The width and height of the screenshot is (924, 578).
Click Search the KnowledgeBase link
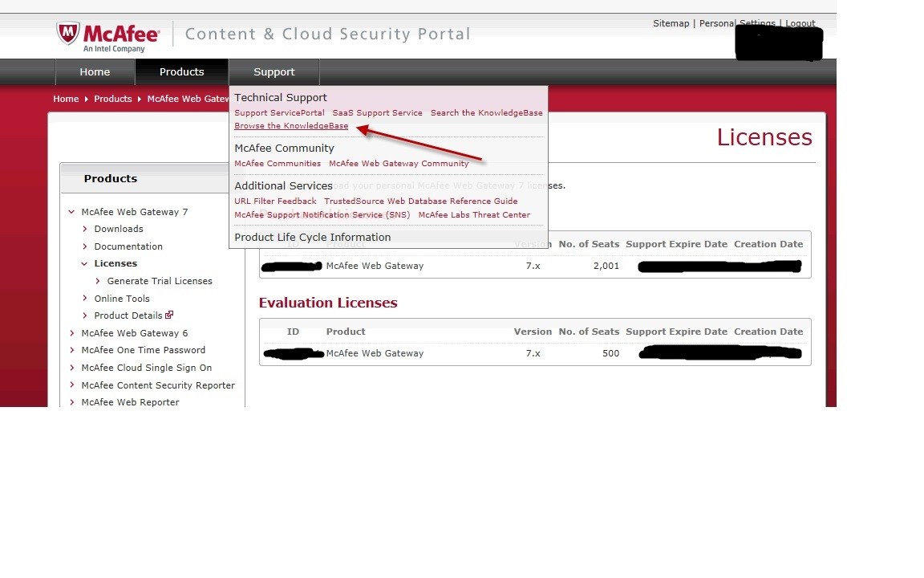pos(486,113)
